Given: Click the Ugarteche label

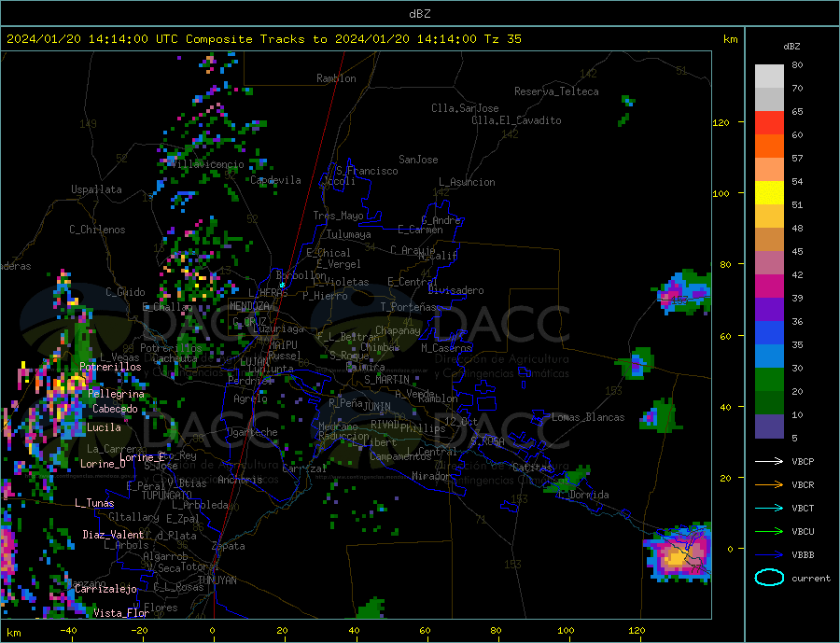Looking at the screenshot, I should 252,432.
